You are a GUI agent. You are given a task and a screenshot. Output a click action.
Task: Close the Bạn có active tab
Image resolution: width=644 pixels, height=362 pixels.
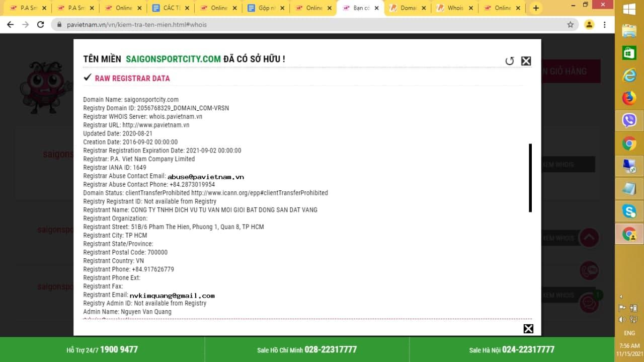tap(376, 8)
